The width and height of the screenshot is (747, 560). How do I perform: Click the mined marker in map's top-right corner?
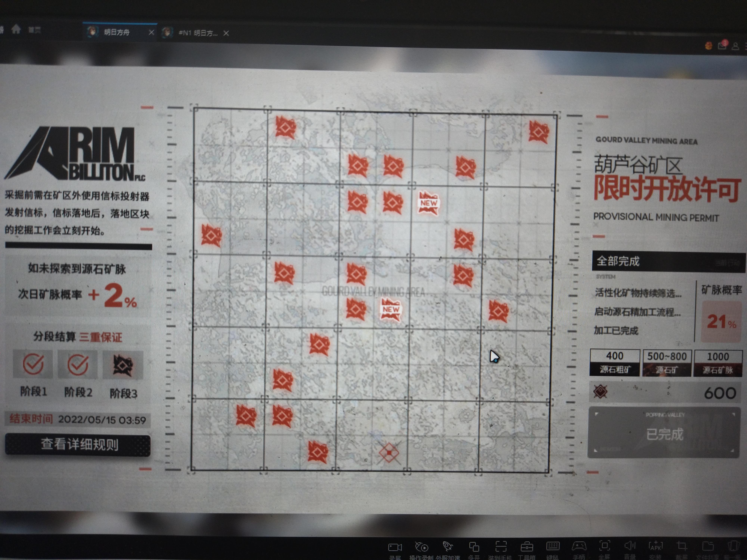tap(539, 132)
